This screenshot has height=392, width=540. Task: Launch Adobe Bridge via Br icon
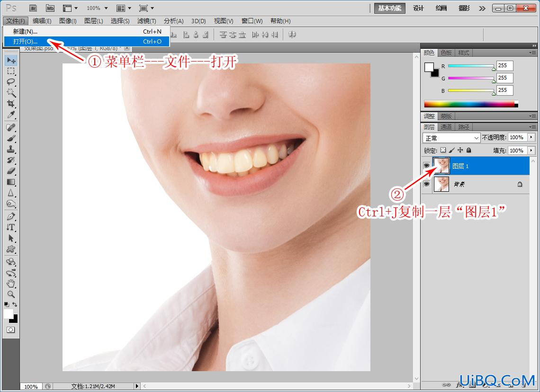pos(33,8)
